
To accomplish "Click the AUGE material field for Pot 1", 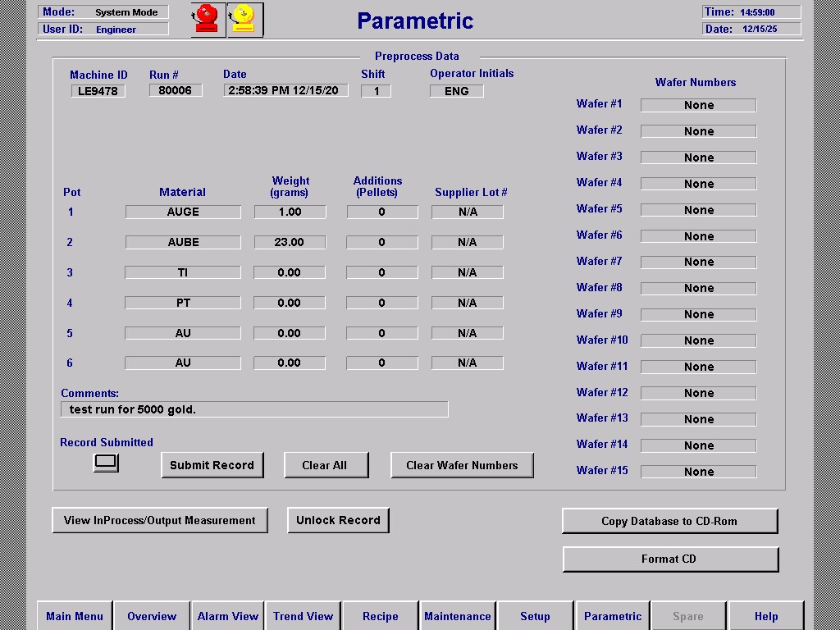I will tap(182, 212).
